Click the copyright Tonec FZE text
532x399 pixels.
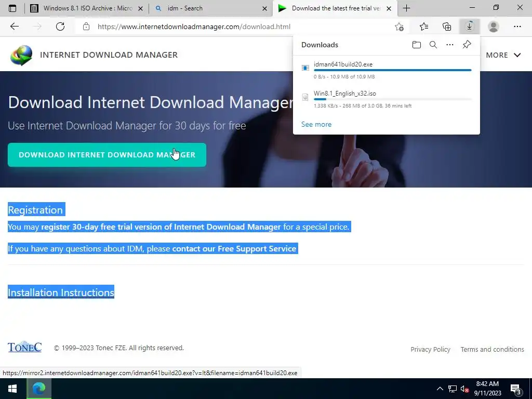[119, 348]
